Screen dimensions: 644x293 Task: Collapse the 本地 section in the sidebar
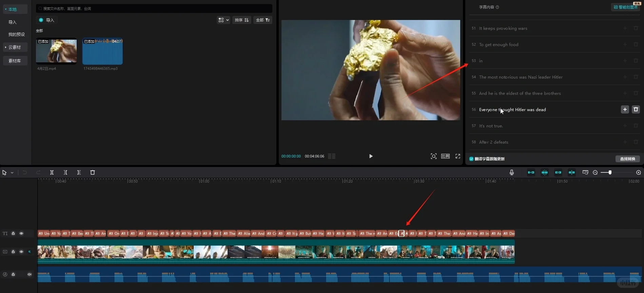coord(6,9)
